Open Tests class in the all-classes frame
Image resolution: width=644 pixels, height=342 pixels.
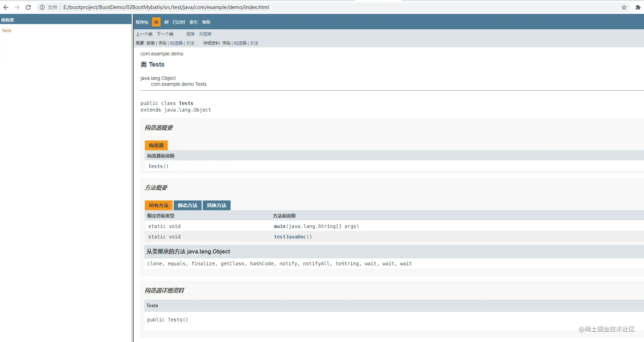(x=7, y=31)
